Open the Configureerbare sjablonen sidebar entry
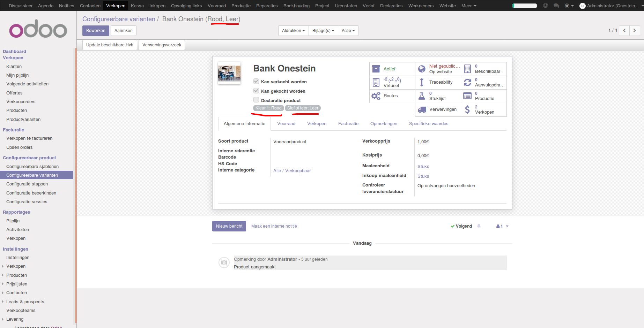The width and height of the screenshot is (644, 328). (32, 166)
